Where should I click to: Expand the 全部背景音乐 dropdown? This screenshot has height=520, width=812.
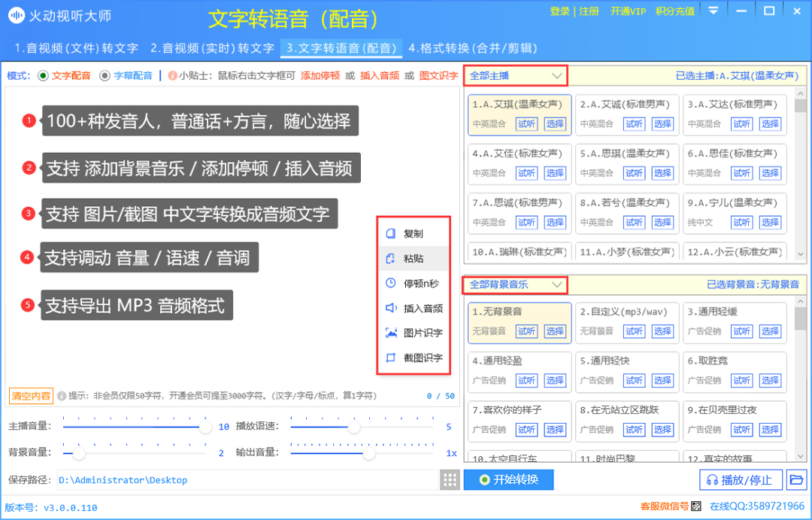515,284
